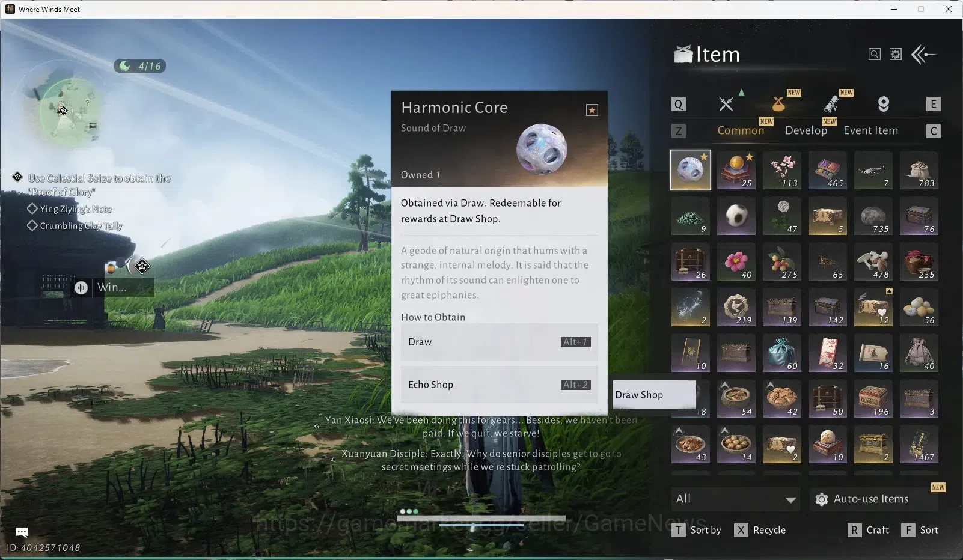963x560 pixels.
Task: Select the chest item with count 76
Action: click(x=919, y=216)
